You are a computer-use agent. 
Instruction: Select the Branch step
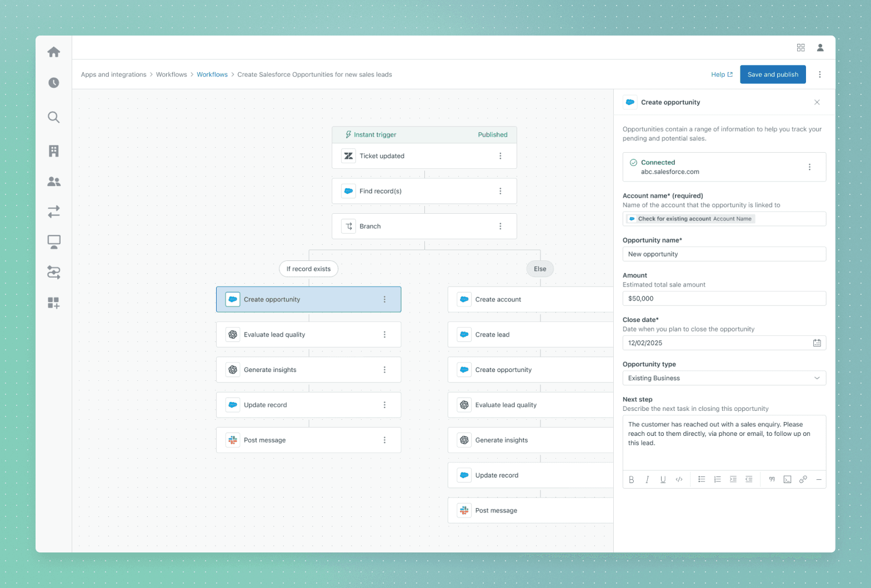coord(424,227)
